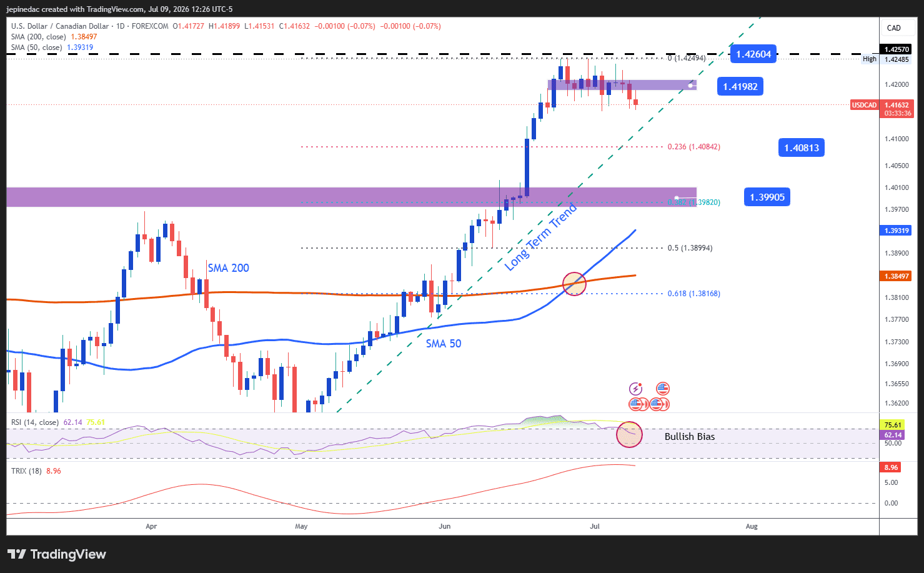Click the "SMA 200" chart annotation

click(x=229, y=268)
